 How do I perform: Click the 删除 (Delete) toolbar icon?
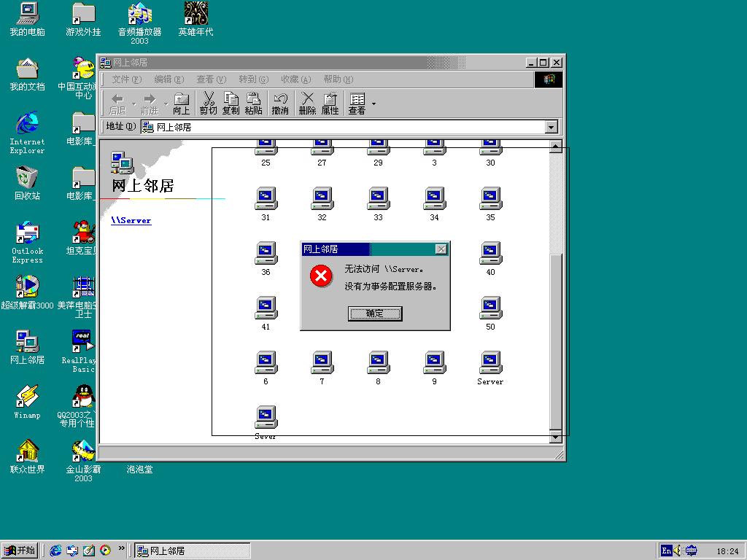click(x=307, y=104)
